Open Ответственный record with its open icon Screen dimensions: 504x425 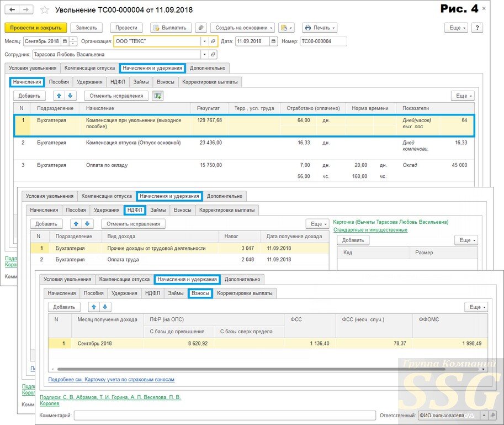[x=492, y=416]
